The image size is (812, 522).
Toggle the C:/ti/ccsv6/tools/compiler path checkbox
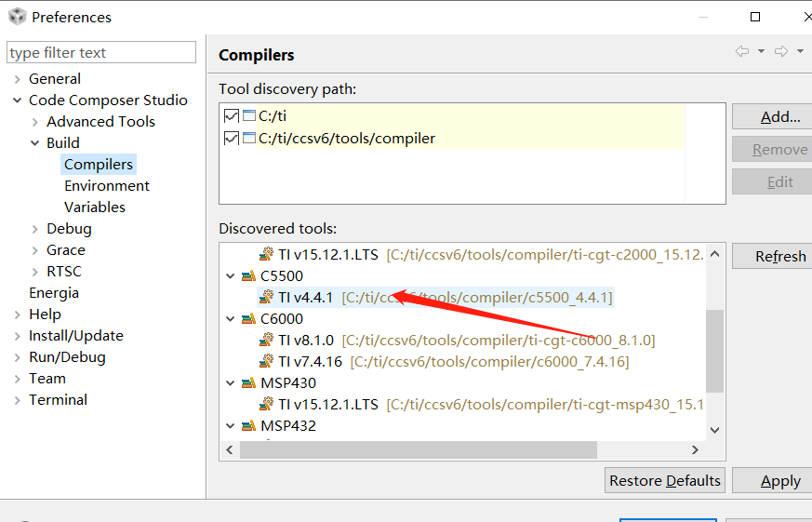[232, 139]
